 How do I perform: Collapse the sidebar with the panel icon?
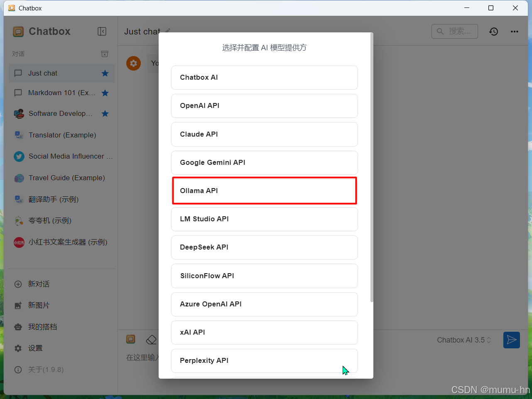tap(102, 32)
